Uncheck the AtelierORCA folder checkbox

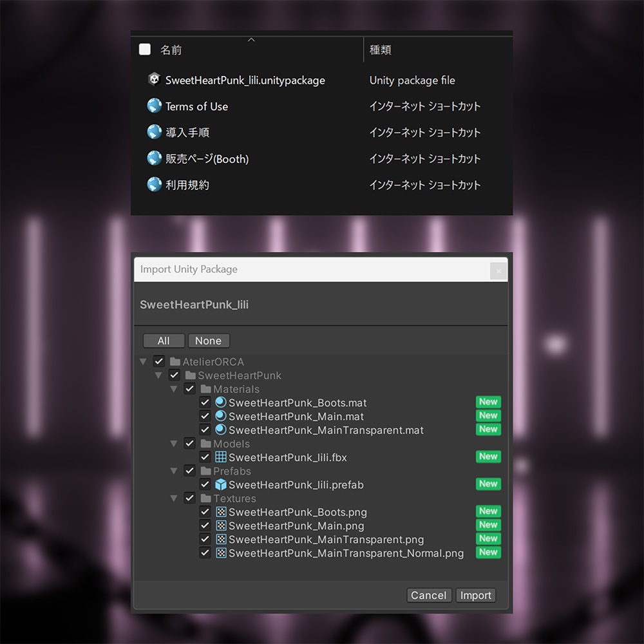pos(159,361)
